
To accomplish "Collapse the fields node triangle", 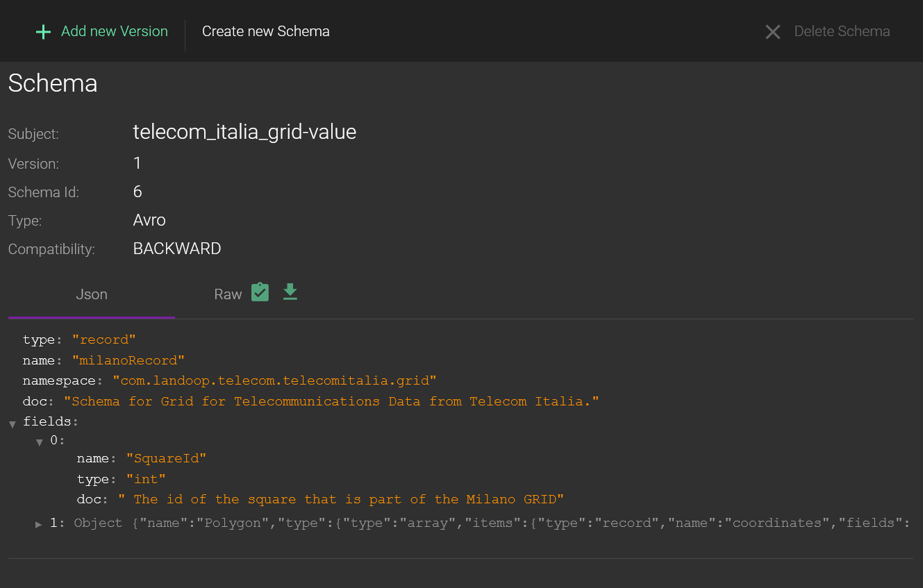I will coord(13,423).
